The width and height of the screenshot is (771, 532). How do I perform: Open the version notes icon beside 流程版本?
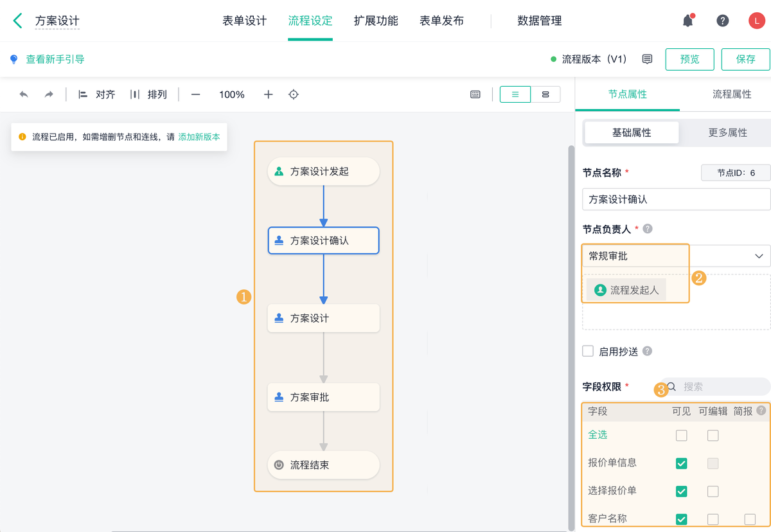647,59
